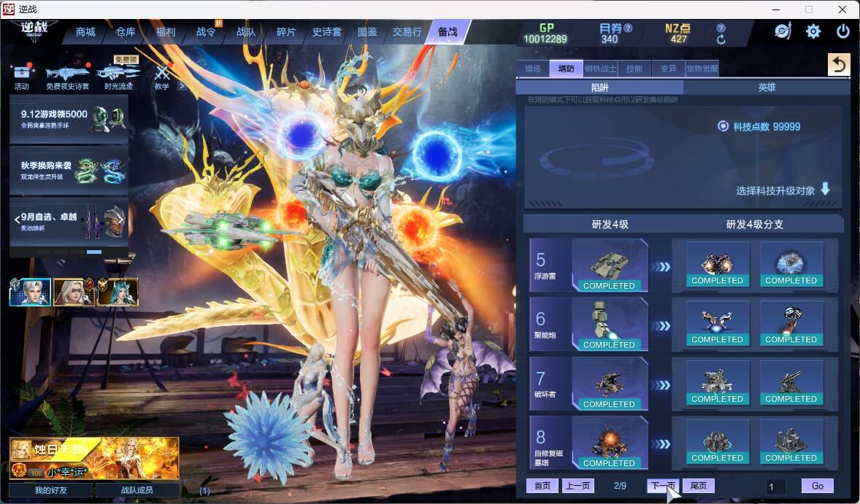The image size is (860, 504).
Task: Click the page number input field
Action: click(775, 486)
